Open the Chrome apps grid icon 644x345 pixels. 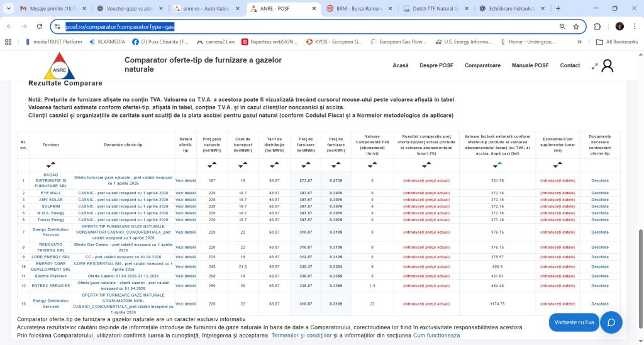pos(8,42)
